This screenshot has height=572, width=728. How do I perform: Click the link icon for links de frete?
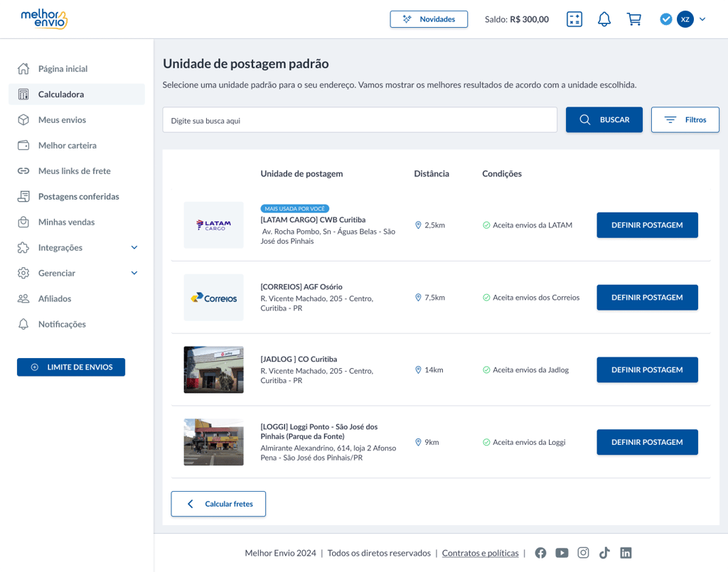(x=23, y=171)
